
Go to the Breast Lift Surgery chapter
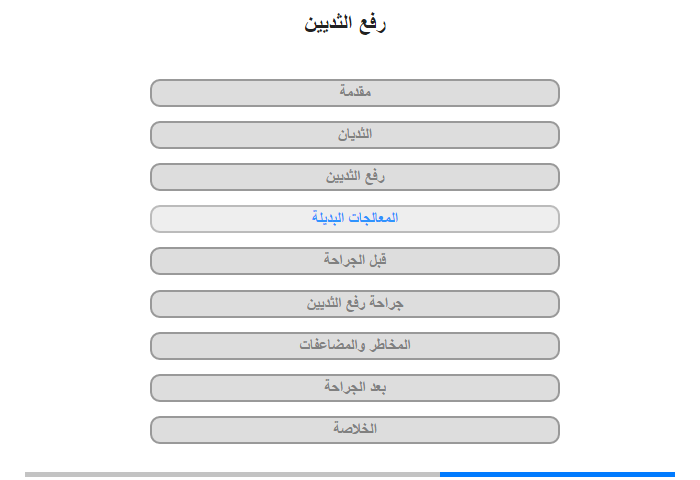coord(355,303)
